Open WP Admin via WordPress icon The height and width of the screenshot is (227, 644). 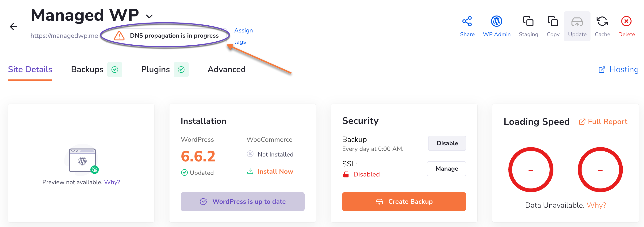click(x=497, y=22)
